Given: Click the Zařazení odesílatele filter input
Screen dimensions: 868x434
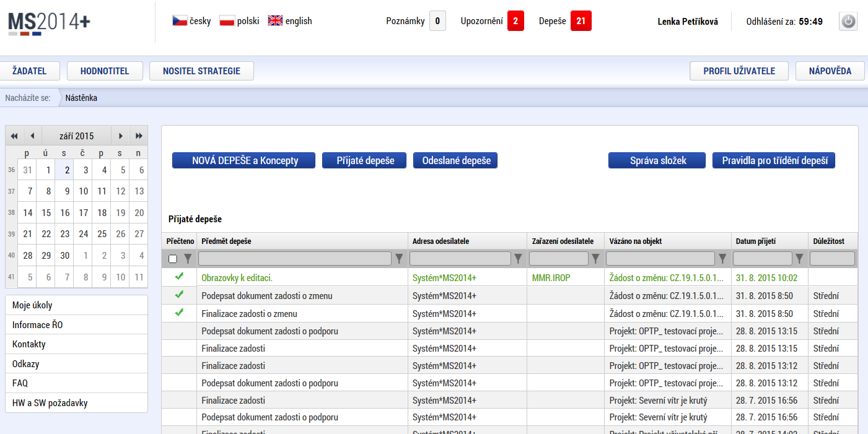Looking at the screenshot, I should [559, 259].
